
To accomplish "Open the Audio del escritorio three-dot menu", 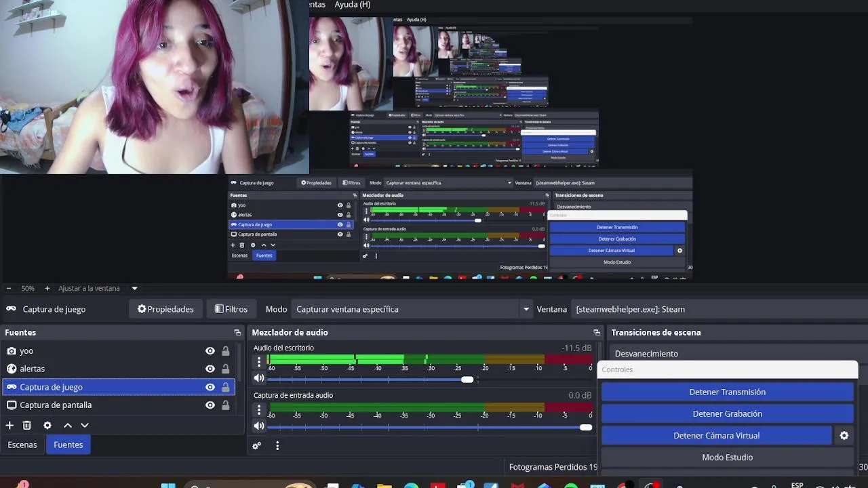I will click(259, 362).
